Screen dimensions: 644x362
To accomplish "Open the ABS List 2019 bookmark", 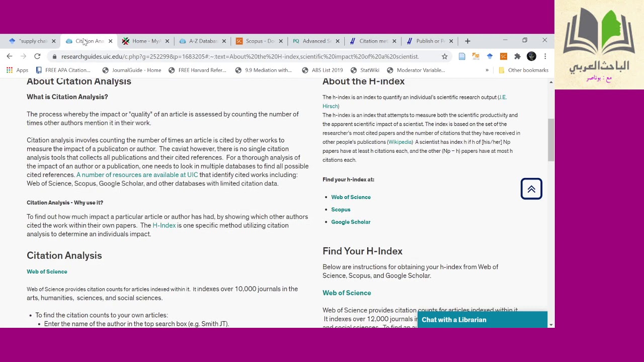I will (x=322, y=70).
